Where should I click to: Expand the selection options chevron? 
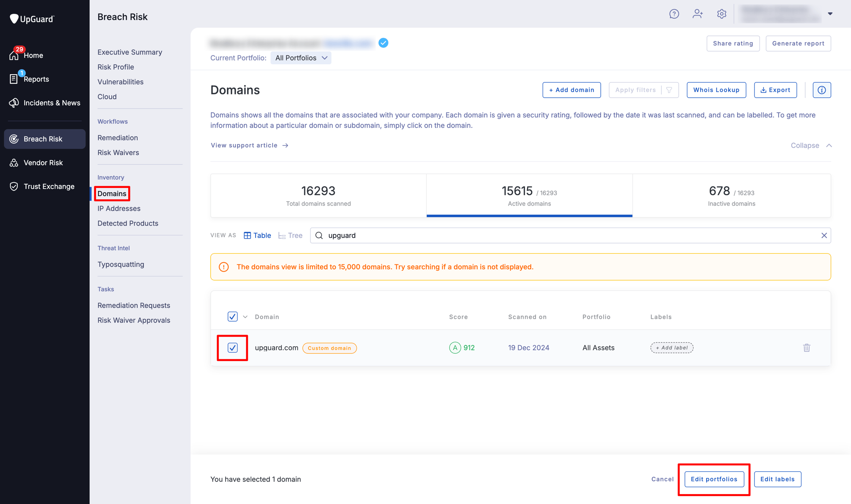244,316
